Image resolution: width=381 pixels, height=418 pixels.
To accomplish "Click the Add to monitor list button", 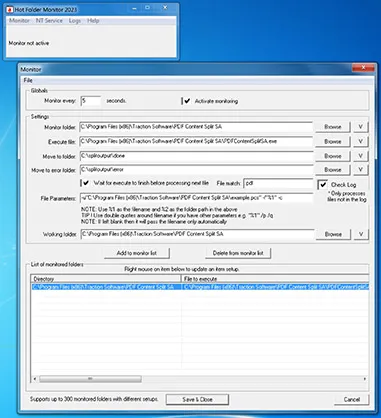I will (137, 253).
